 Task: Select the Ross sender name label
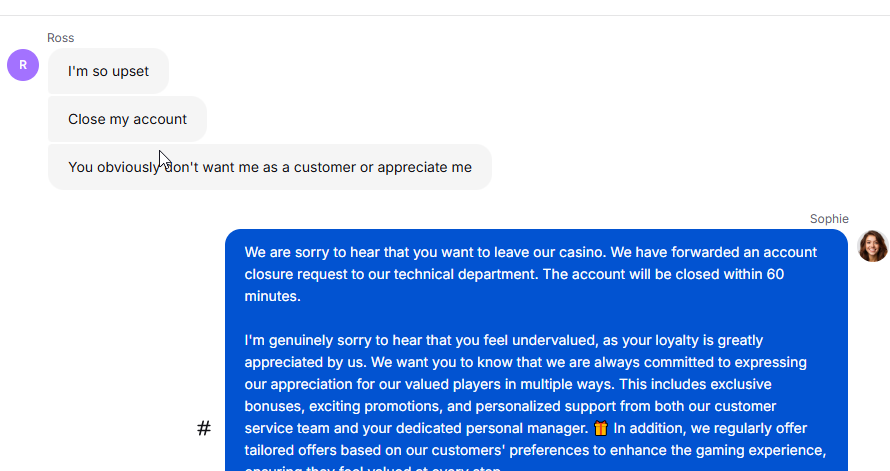point(61,38)
